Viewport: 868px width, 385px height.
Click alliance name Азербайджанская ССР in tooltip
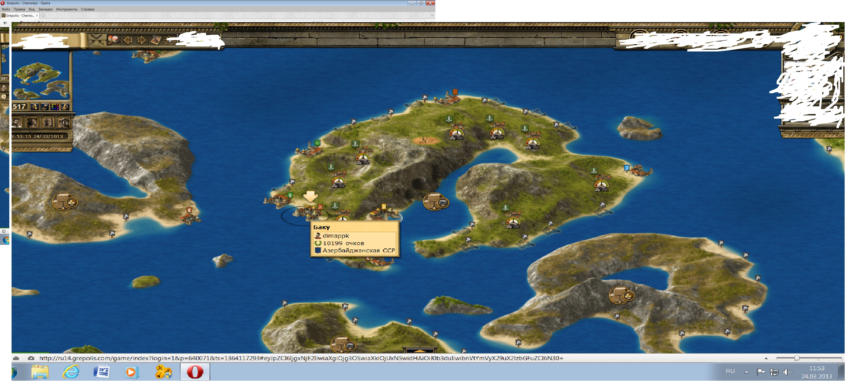point(358,251)
